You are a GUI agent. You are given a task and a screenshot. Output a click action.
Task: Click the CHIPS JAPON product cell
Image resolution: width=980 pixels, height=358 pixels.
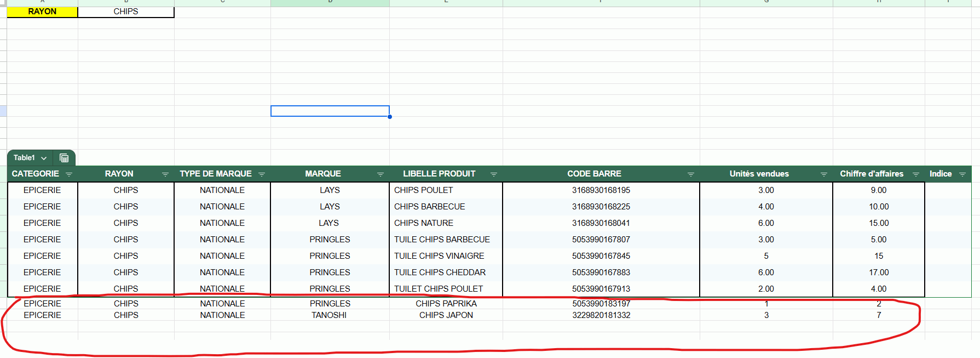coord(446,315)
